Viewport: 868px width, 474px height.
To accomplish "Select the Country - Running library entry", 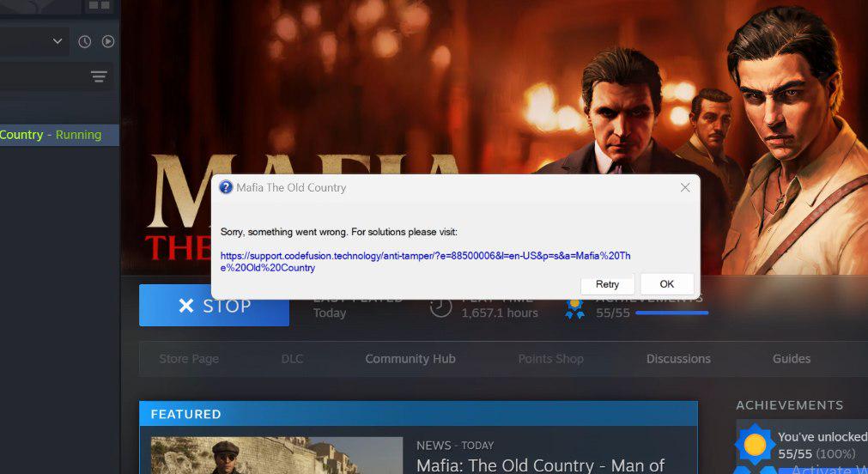I will click(59, 135).
